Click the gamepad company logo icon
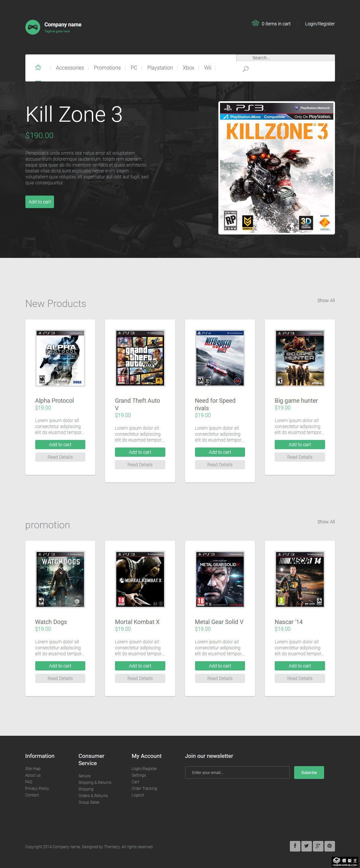 33,27
